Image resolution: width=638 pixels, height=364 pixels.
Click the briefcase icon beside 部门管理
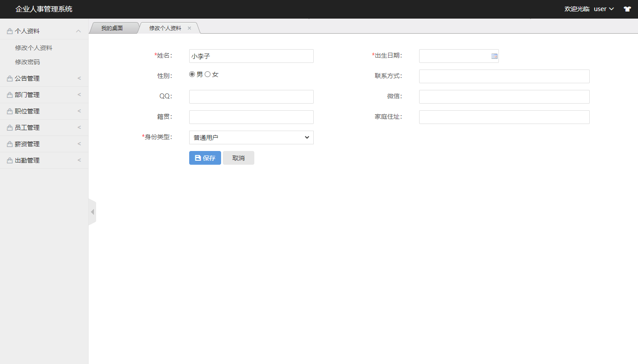click(8, 94)
